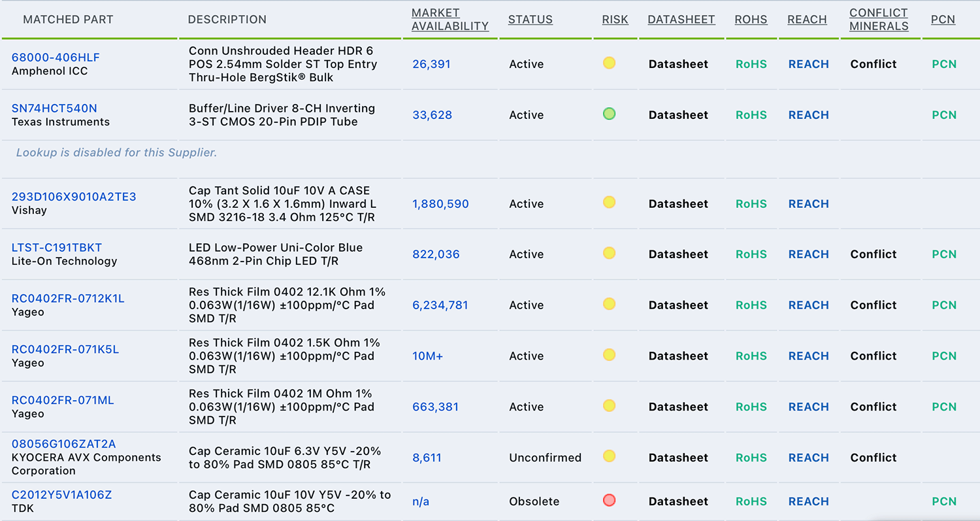Click the yellow risk dot for 293D106X9010A2TE3

tap(609, 203)
